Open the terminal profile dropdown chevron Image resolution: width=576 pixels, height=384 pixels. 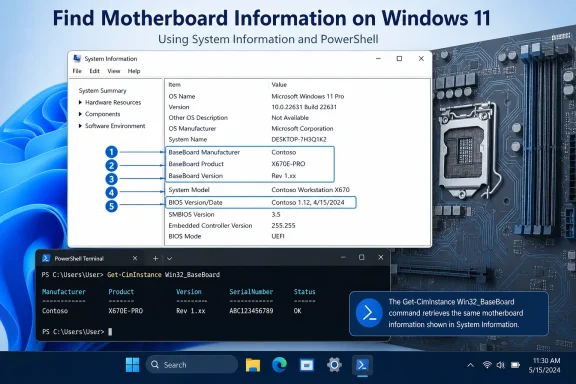[x=169, y=259]
